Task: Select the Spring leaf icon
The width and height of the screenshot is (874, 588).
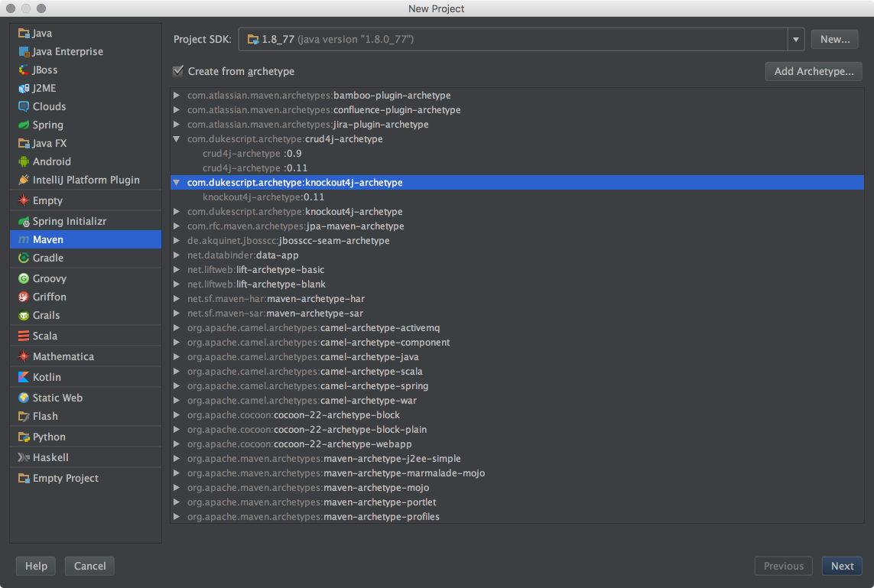Action: tap(24, 125)
